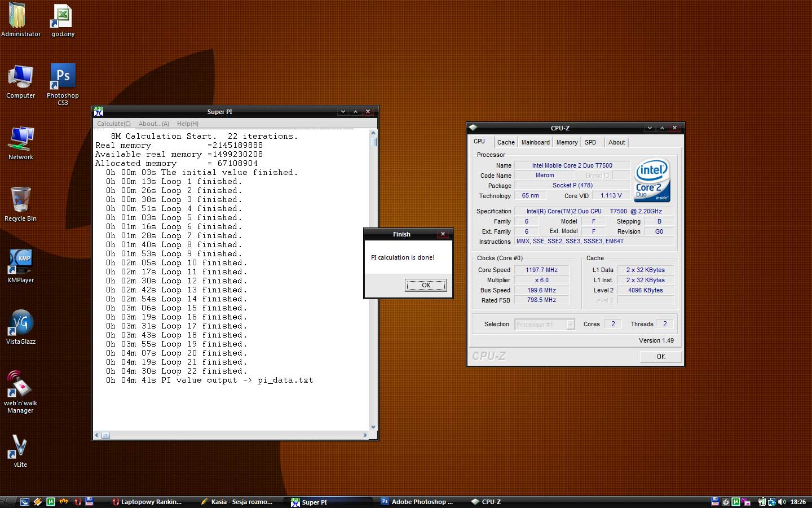Switch to Laptopowy Rankin... taskbar window
This screenshot has height=508, width=812.
[x=147, y=502]
